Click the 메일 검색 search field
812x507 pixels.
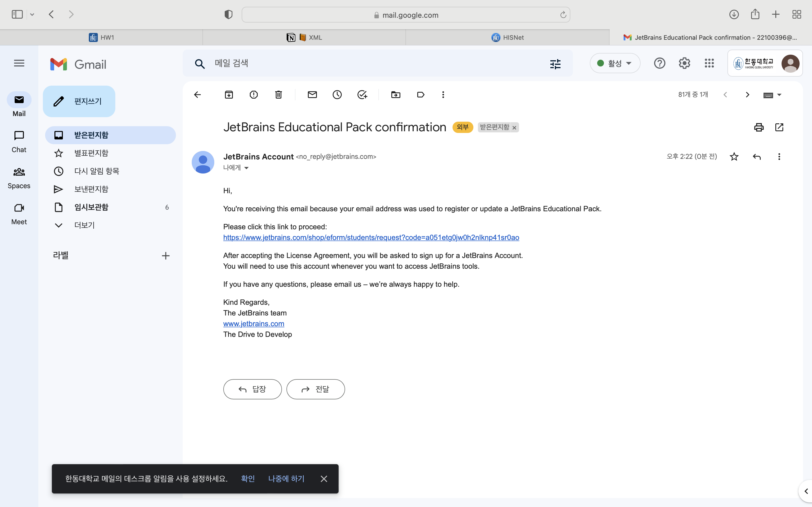tap(369, 63)
